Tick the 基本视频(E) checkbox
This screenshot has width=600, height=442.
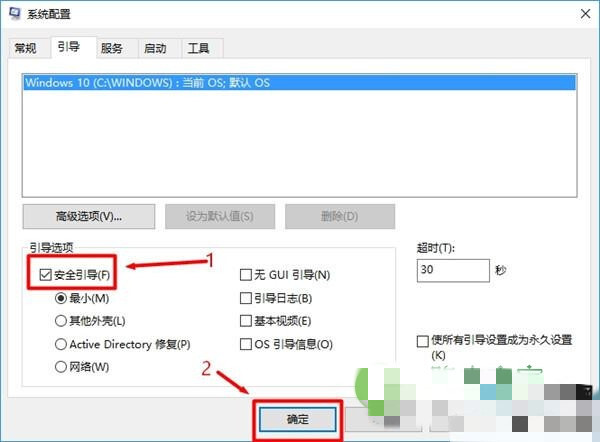pyautogui.click(x=245, y=321)
